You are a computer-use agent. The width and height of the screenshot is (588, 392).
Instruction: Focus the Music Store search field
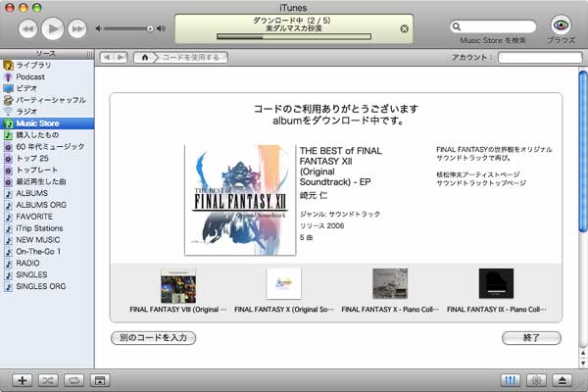coord(493,26)
